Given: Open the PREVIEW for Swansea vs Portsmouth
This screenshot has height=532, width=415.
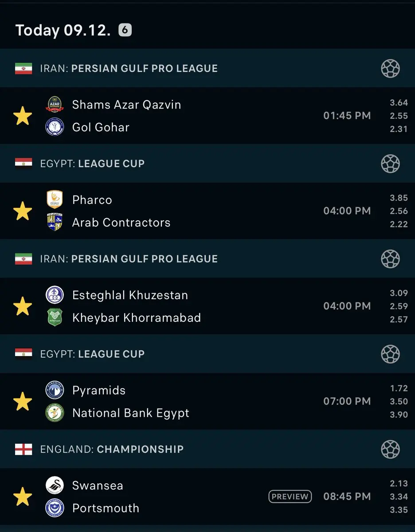Looking at the screenshot, I should coord(290,497).
